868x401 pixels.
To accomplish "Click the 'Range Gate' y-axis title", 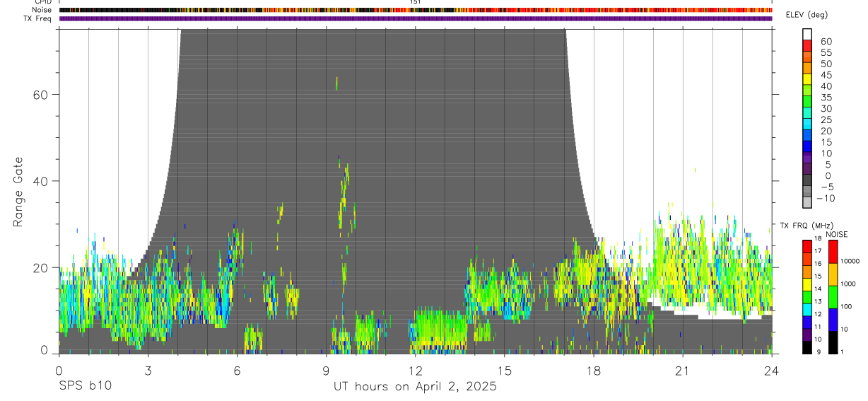I will 18,192.
